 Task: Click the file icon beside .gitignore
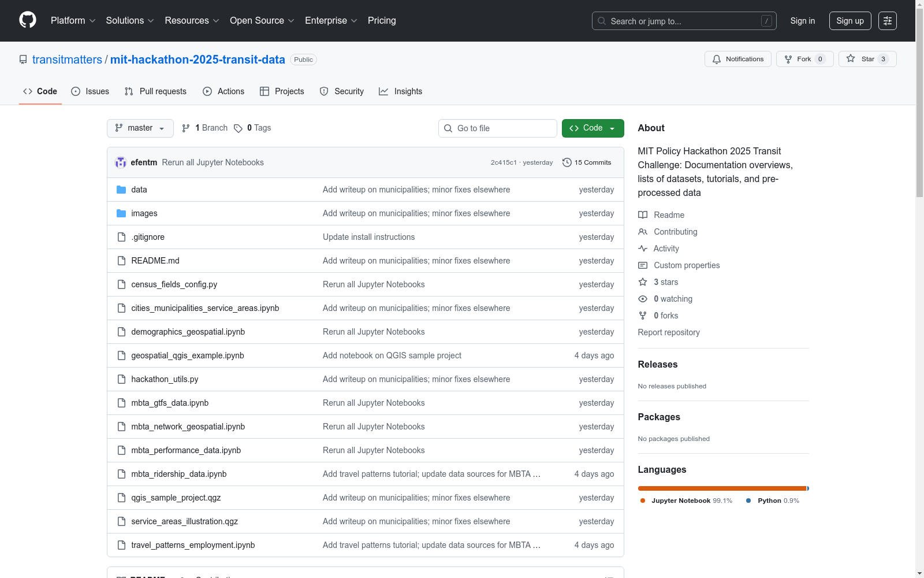click(121, 237)
